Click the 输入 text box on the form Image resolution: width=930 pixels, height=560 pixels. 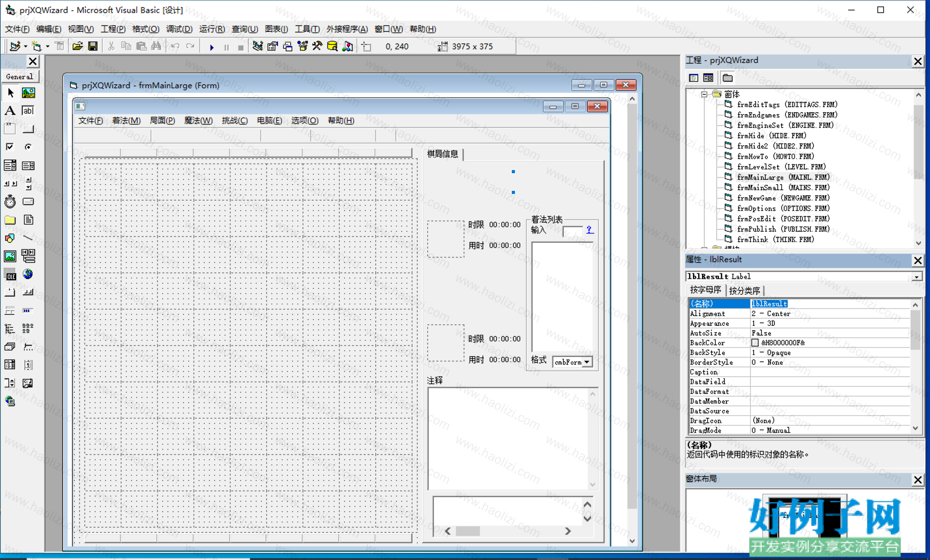572,232
